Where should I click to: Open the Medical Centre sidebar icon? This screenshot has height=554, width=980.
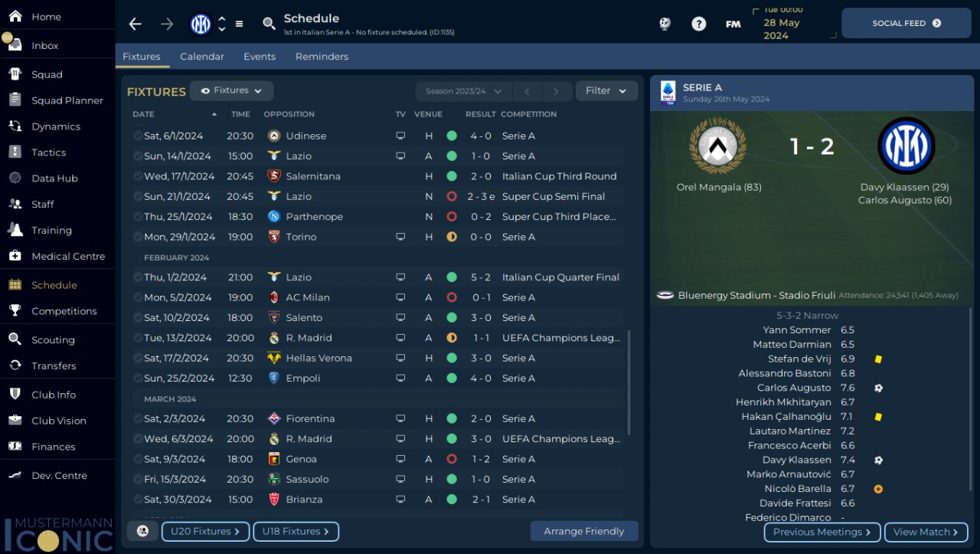click(x=15, y=256)
